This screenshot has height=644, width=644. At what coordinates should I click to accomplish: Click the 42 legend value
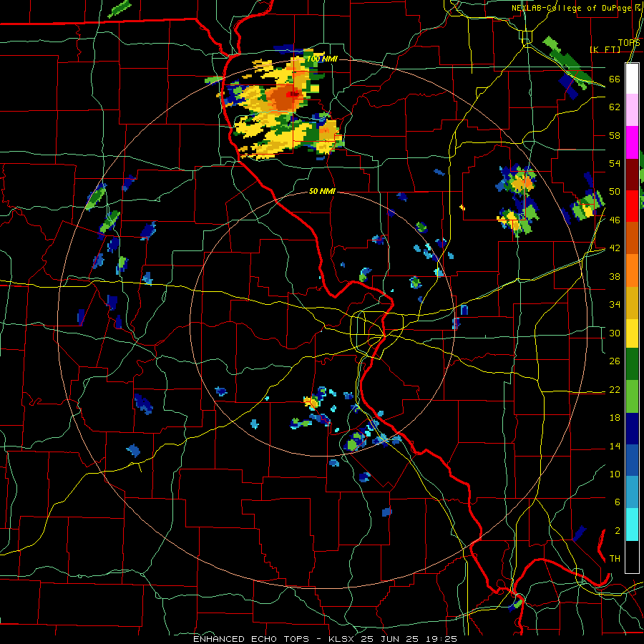click(615, 248)
